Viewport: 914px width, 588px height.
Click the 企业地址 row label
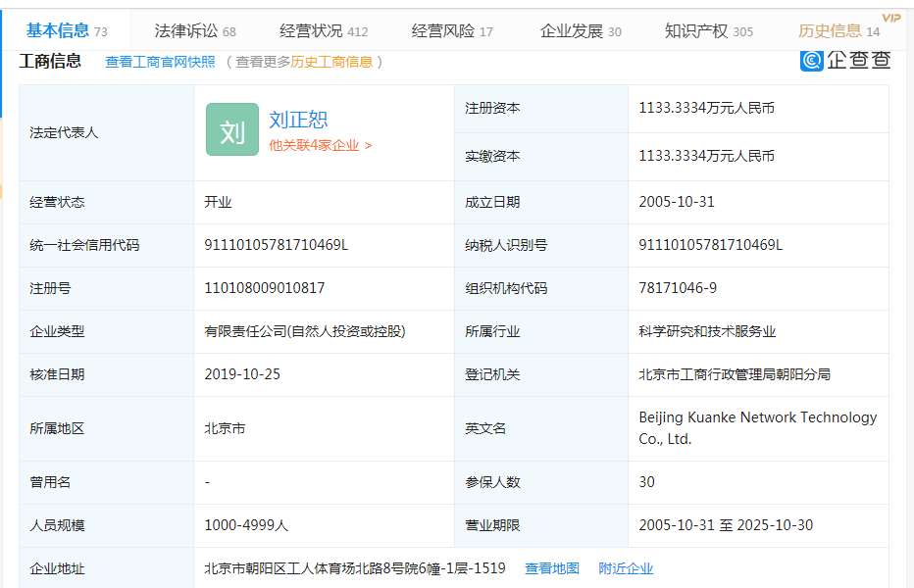57,568
